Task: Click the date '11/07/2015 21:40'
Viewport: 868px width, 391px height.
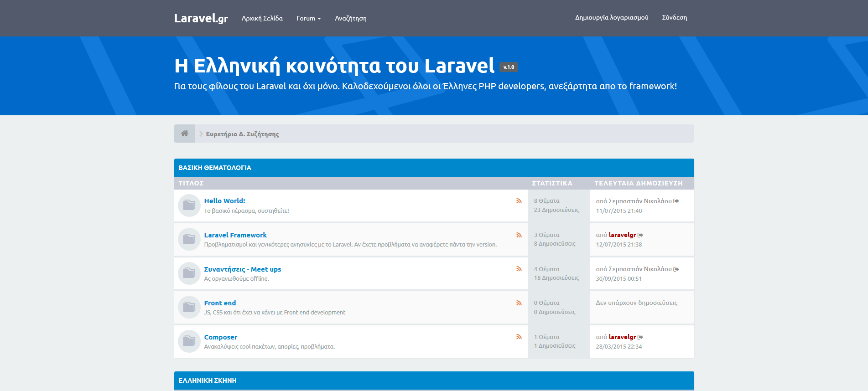Action: [x=619, y=211]
